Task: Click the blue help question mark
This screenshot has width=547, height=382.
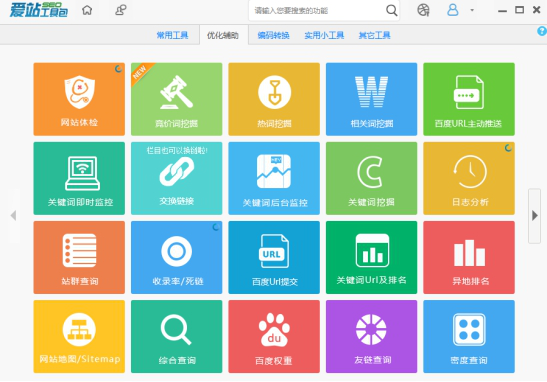Action: 542,31
